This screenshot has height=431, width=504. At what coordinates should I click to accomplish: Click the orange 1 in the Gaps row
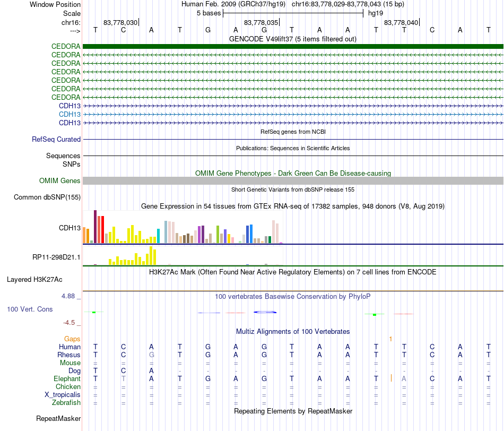pos(390,339)
